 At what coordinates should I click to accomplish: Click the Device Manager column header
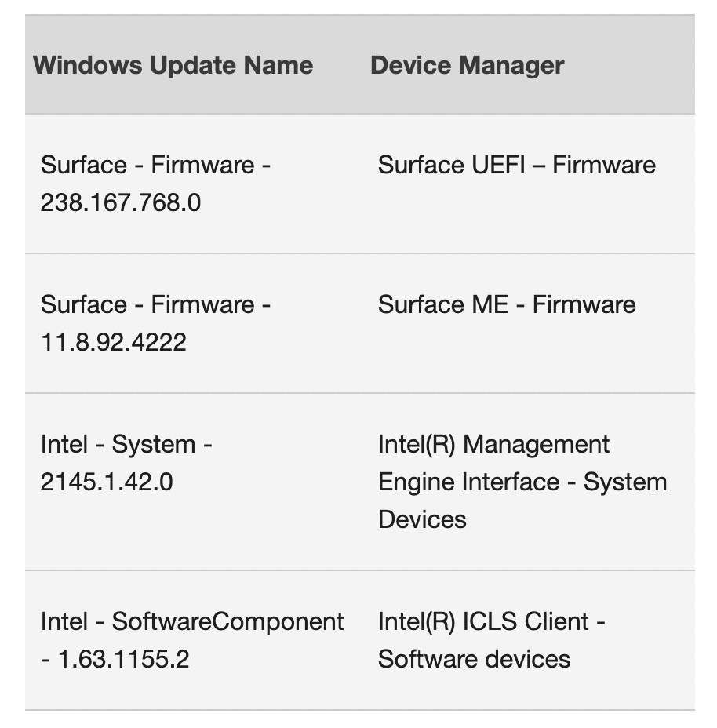[467, 65]
